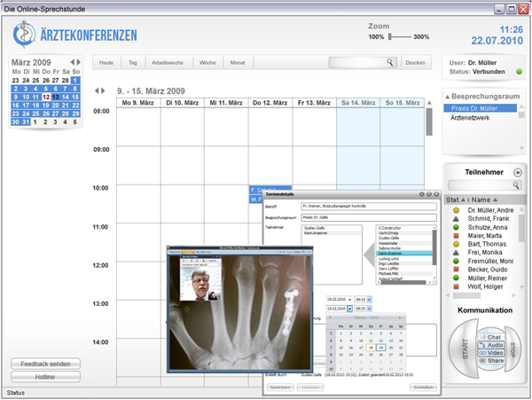Click the search magnifier icon in toolbar
Screen dimensions: 532x400
tap(390, 63)
